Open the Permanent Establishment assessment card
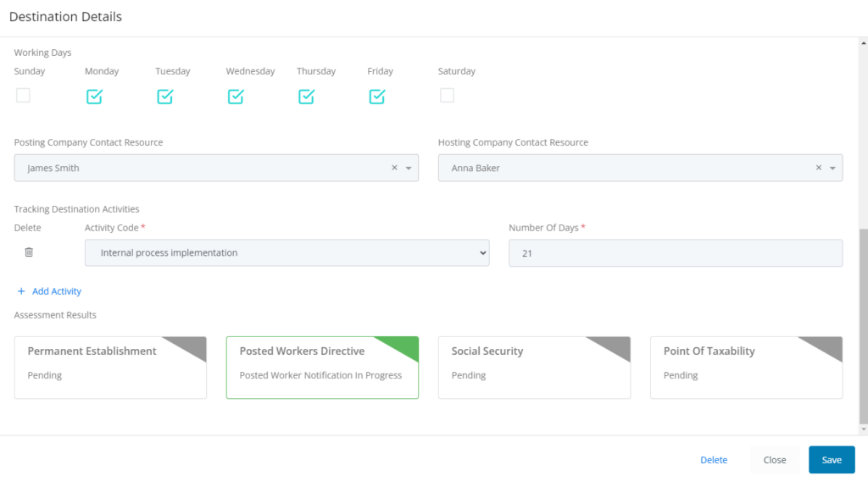The width and height of the screenshot is (868, 487). click(x=110, y=368)
